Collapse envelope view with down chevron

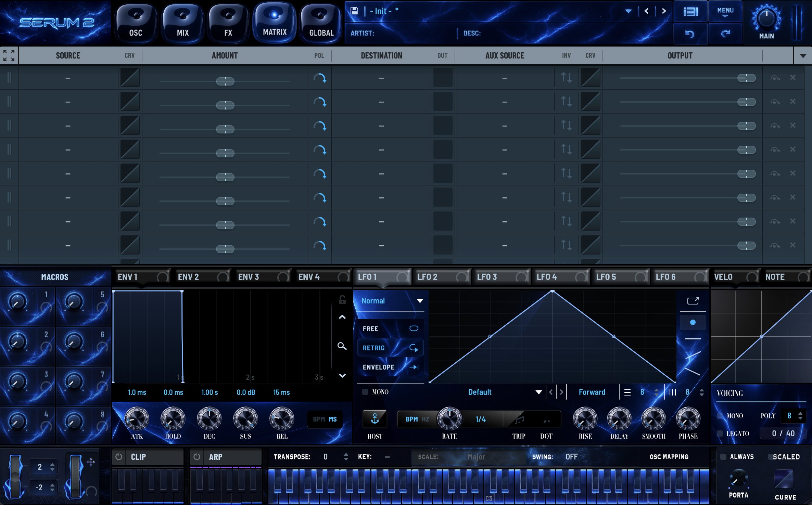click(x=342, y=375)
